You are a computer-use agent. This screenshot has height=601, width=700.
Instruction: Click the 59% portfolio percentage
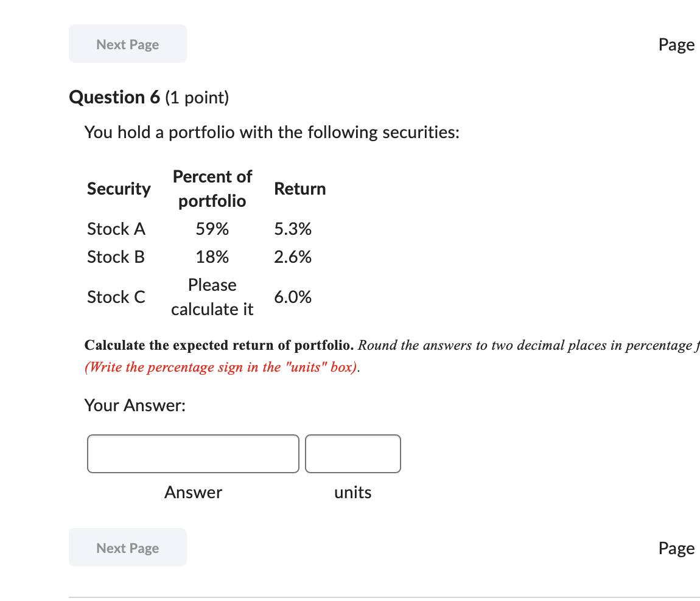click(x=212, y=229)
